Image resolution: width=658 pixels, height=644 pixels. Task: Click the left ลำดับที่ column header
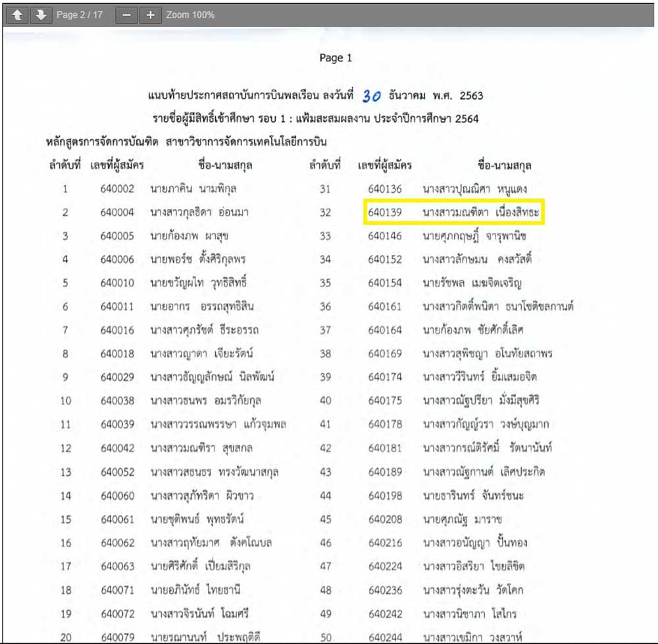[x=64, y=165]
